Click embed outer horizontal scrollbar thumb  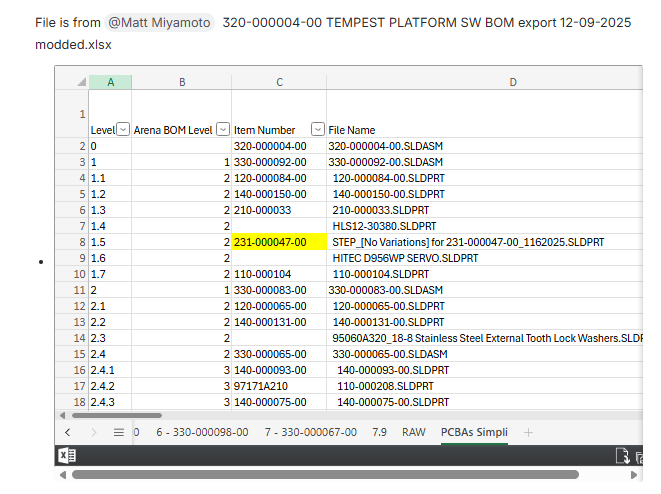click(x=325, y=475)
